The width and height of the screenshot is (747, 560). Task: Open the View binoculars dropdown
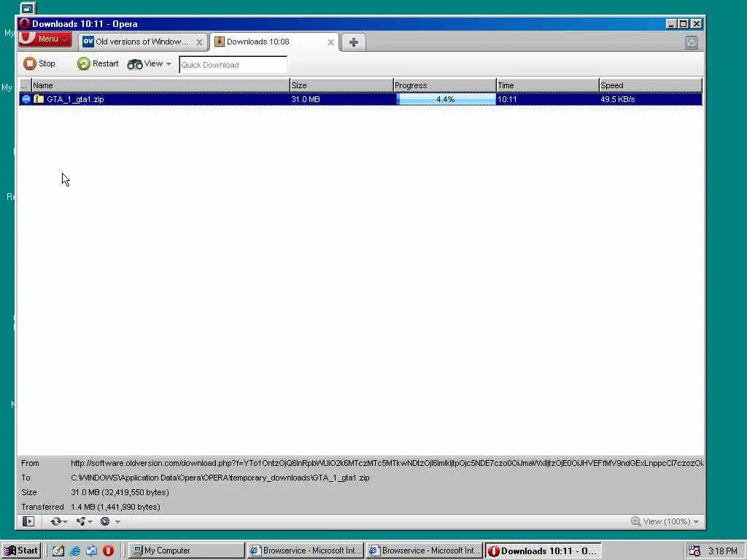pyautogui.click(x=149, y=64)
